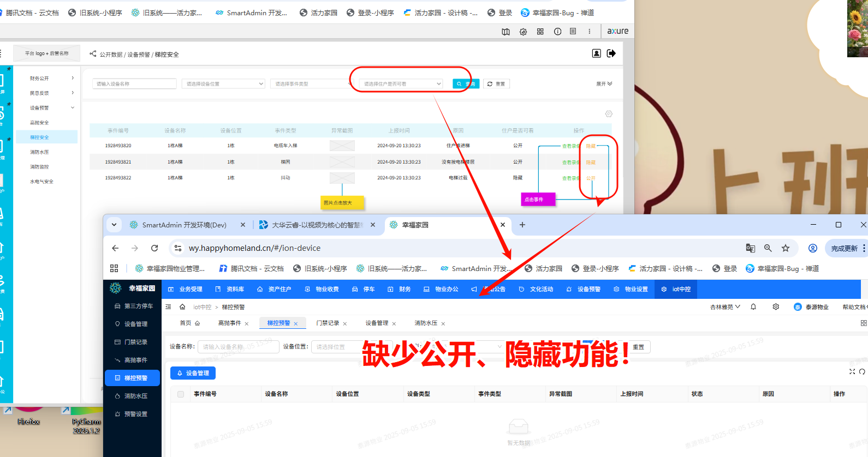Click 重置 button in front window
Screen dimensions: 868x457
(638, 347)
